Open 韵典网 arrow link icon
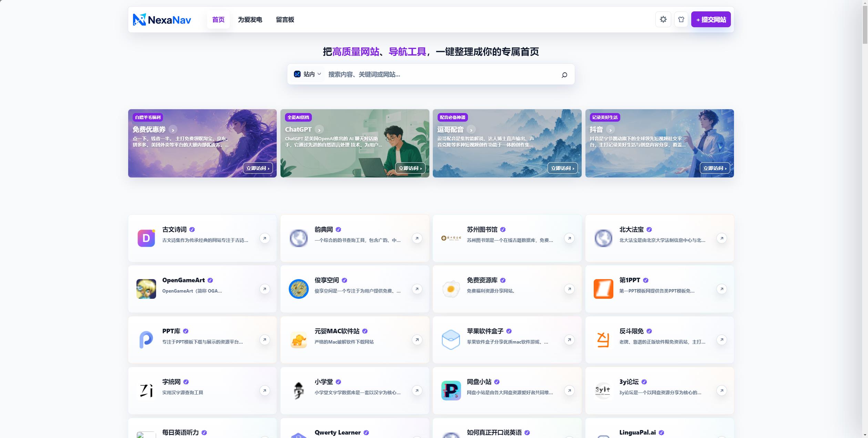Screen dimensions: 868x438 [417, 238]
